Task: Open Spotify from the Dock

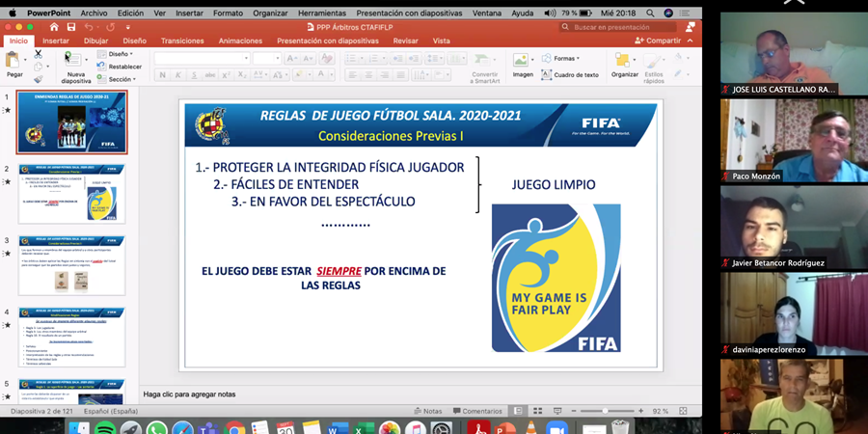Action: (104, 428)
